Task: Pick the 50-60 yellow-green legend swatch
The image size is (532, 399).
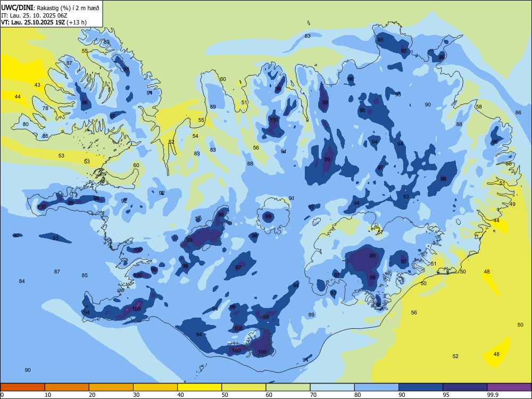Action: [244, 387]
